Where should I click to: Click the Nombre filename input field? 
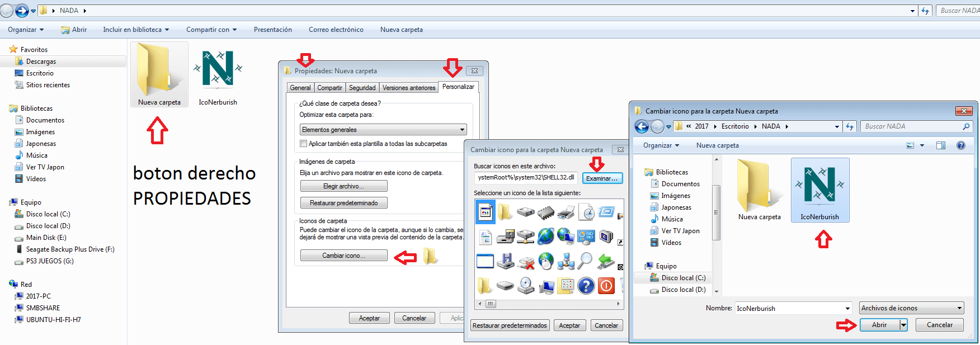[x=790, y=309]
